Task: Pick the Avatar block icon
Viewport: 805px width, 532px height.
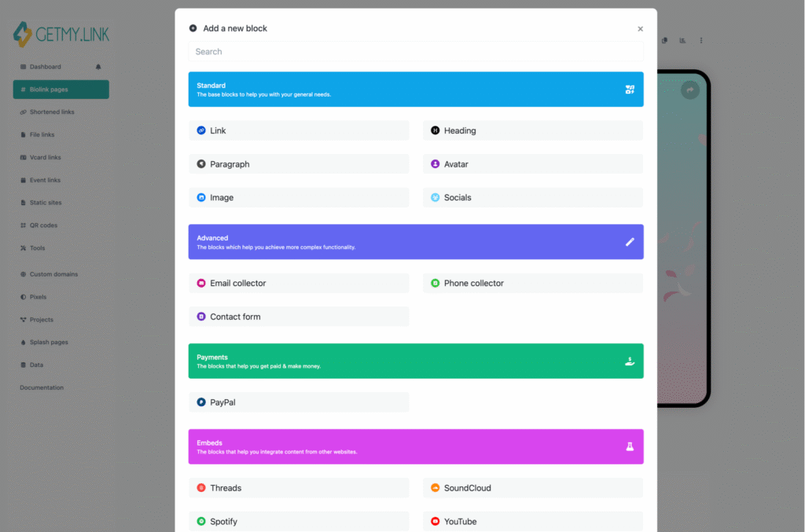Action: point(435,164)
